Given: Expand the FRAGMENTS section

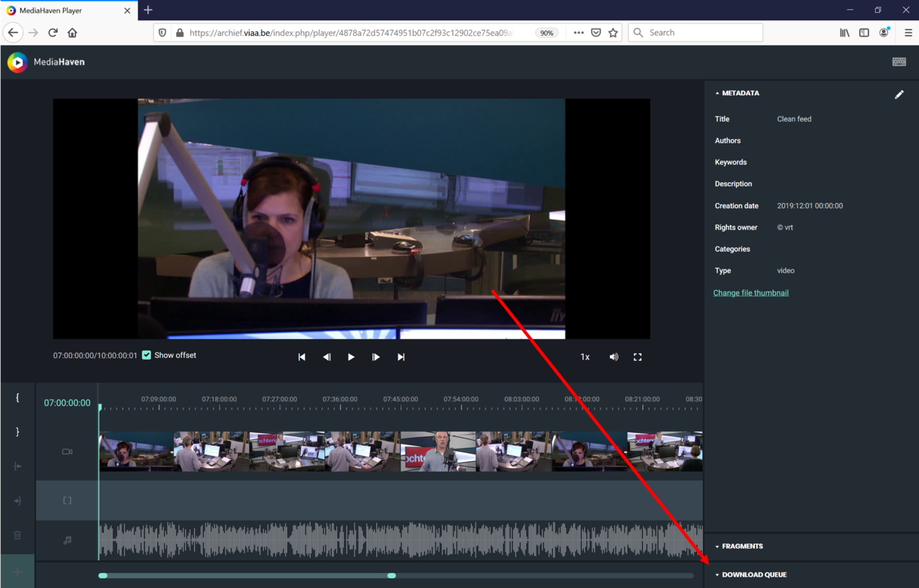Looking at the screenshot, I should [x=739, y=547].
